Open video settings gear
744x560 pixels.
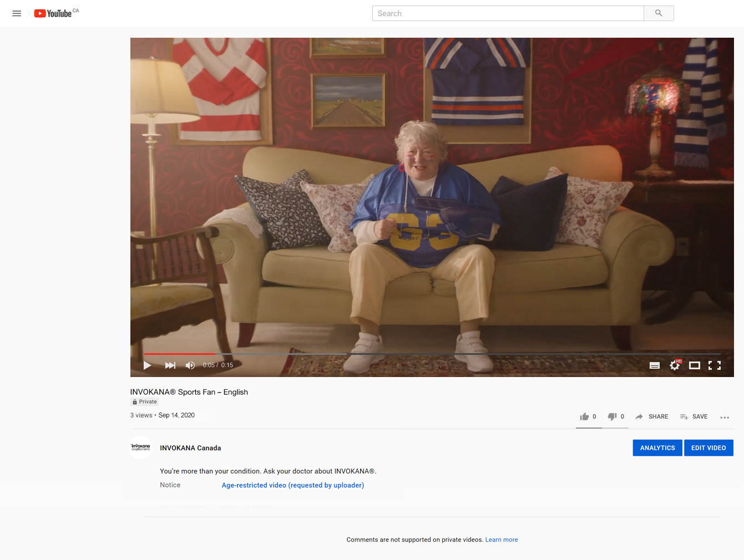pos(675,365)
